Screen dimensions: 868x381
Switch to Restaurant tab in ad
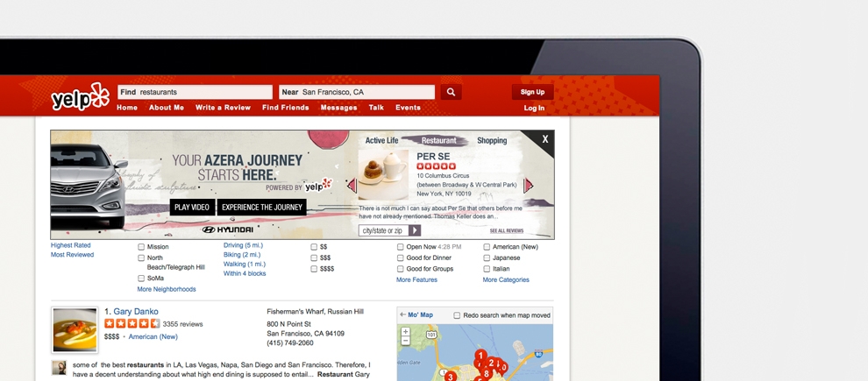tap(439, 141)
